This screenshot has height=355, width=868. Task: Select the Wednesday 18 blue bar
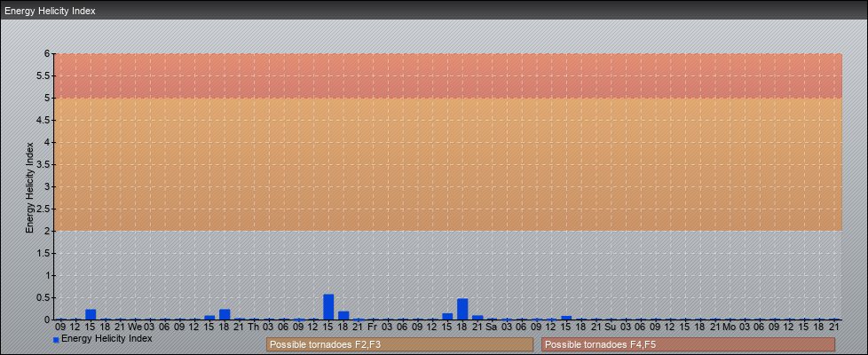225,314
